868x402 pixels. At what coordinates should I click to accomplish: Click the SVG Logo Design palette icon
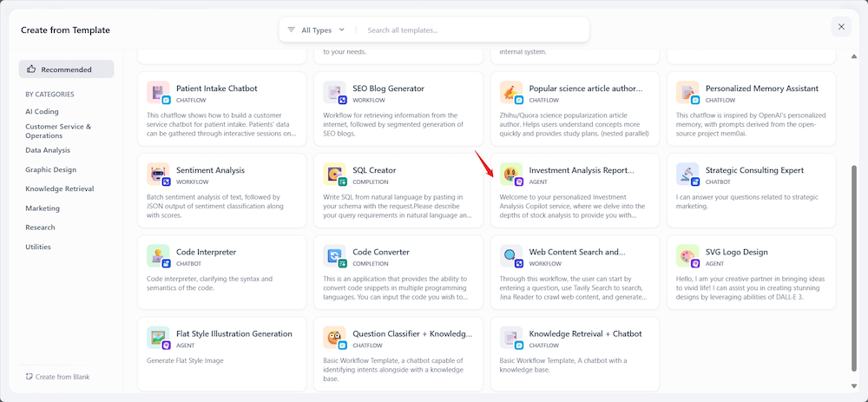pos(687,256)
